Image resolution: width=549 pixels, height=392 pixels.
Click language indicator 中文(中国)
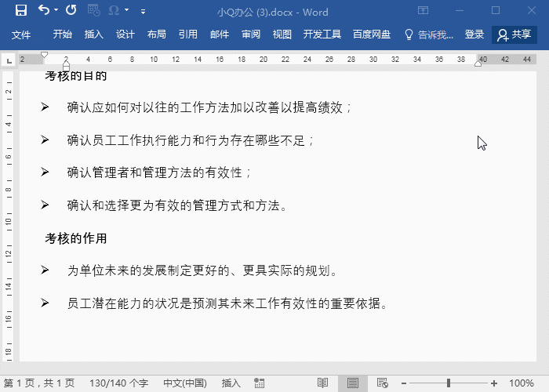pos(185,383)
